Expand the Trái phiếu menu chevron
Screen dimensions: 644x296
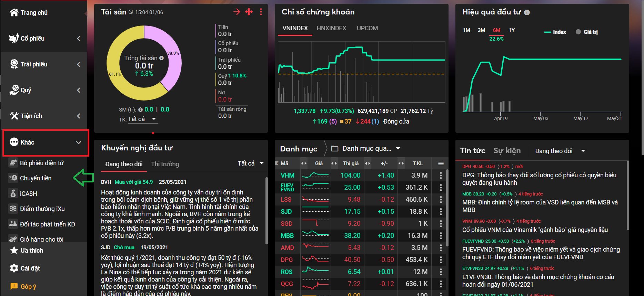[79, 64]
